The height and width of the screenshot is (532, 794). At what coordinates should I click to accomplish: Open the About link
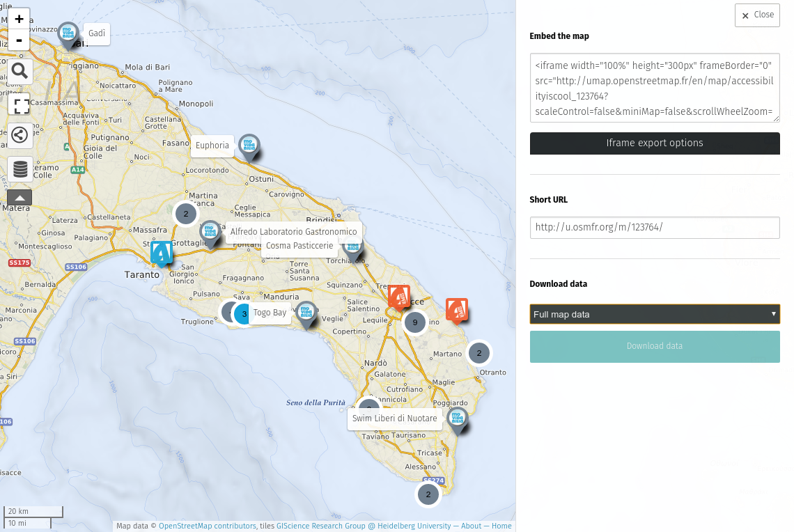coord(471,526)
